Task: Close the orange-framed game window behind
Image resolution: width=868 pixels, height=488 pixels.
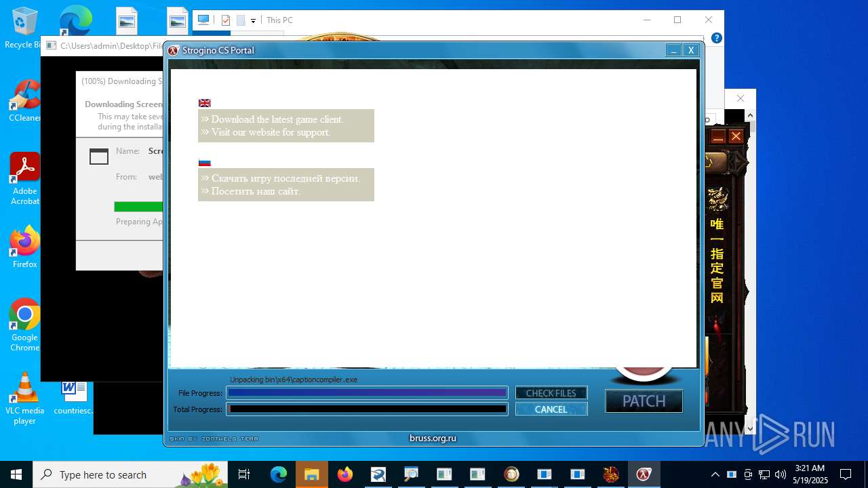Action: pos(736,137)
